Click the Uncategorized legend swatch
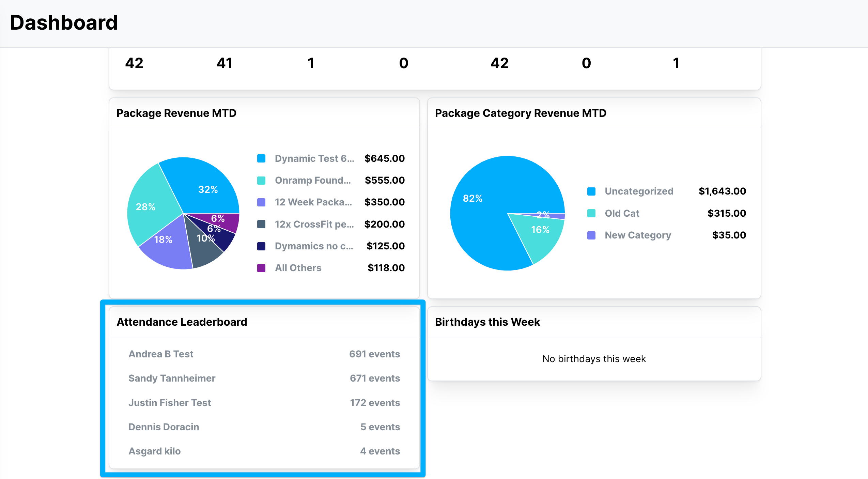The image size is (868, 479). pyautogui.click(x=591, y=191)
